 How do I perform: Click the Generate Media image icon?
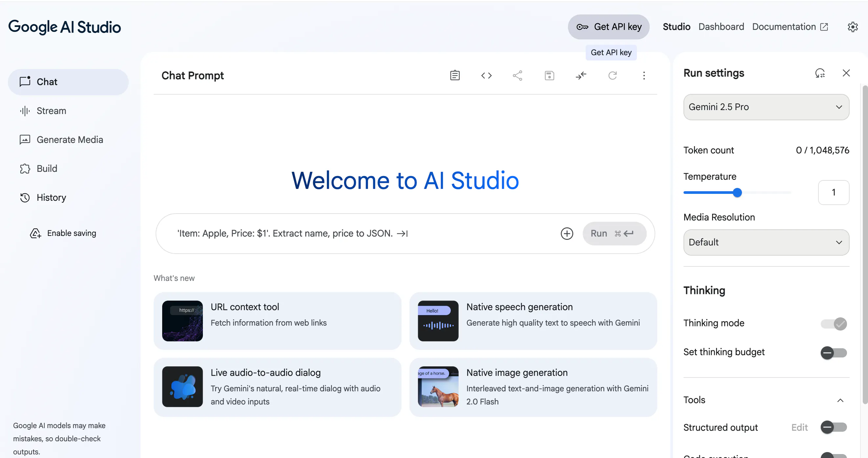point(25,140)
